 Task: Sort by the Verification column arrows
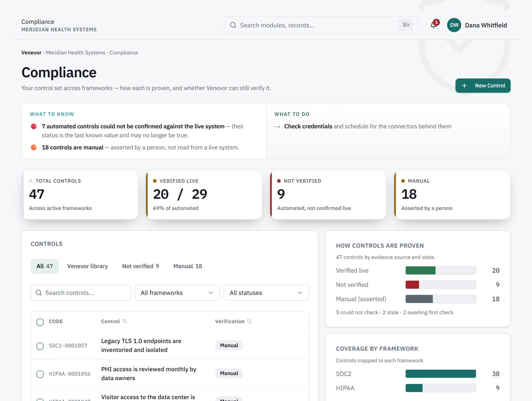(x=249, y=321)
